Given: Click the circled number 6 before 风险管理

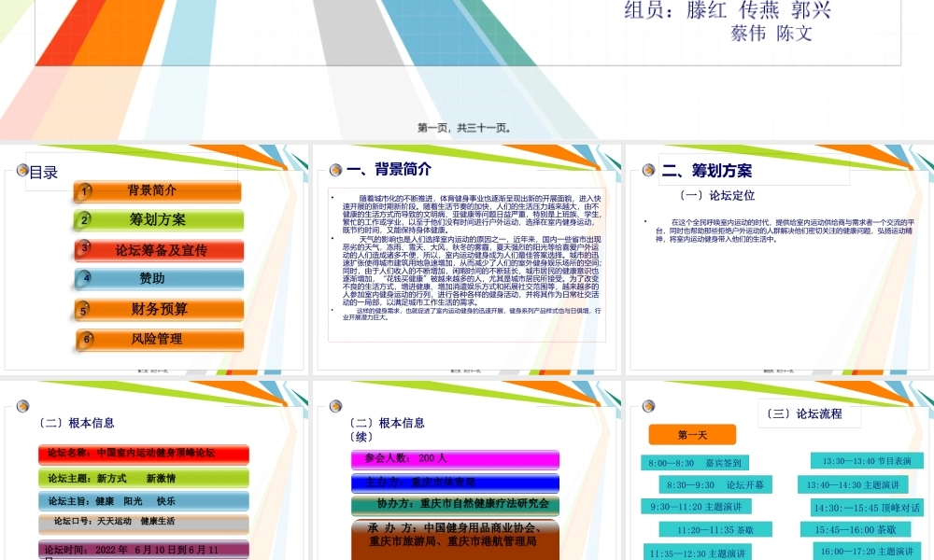Looking at the screenshot, I should 85,338.
